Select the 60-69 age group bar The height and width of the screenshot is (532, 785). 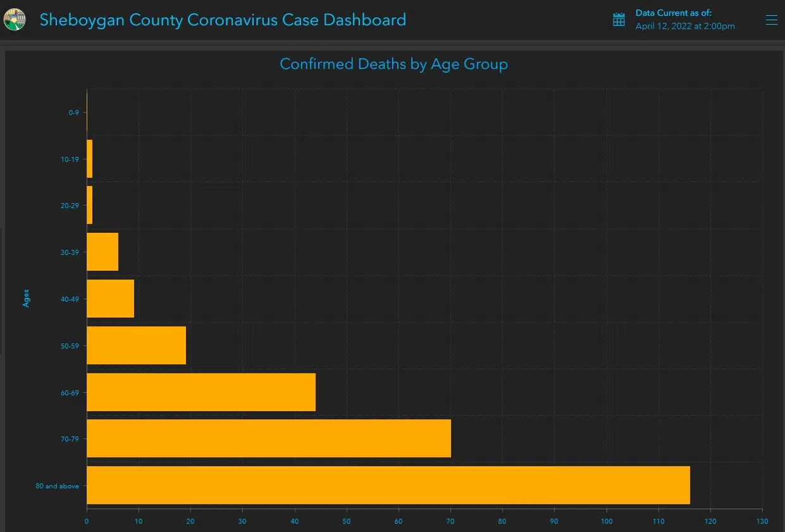pos(201,392)
